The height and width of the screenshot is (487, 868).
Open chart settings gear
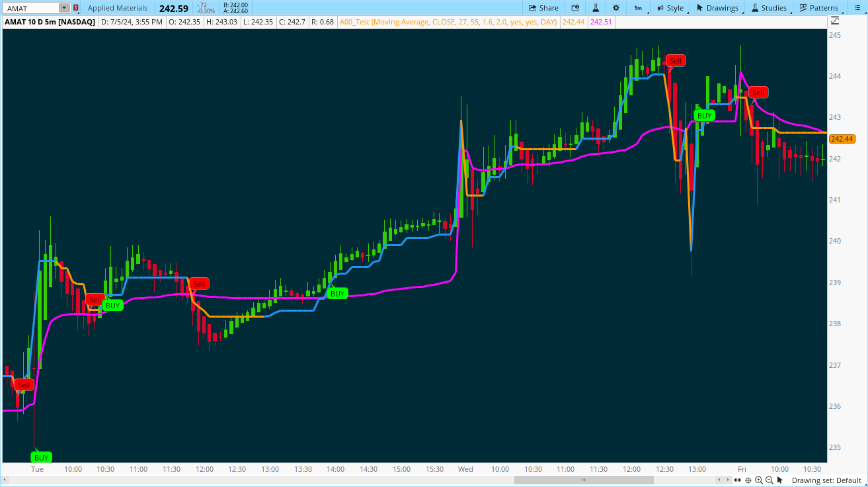point(616,8)
